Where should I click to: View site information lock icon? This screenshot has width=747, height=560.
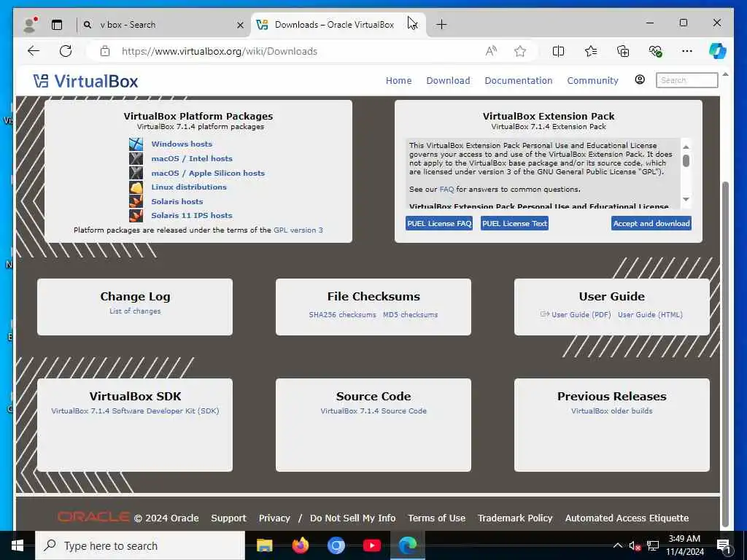point(105,51)
